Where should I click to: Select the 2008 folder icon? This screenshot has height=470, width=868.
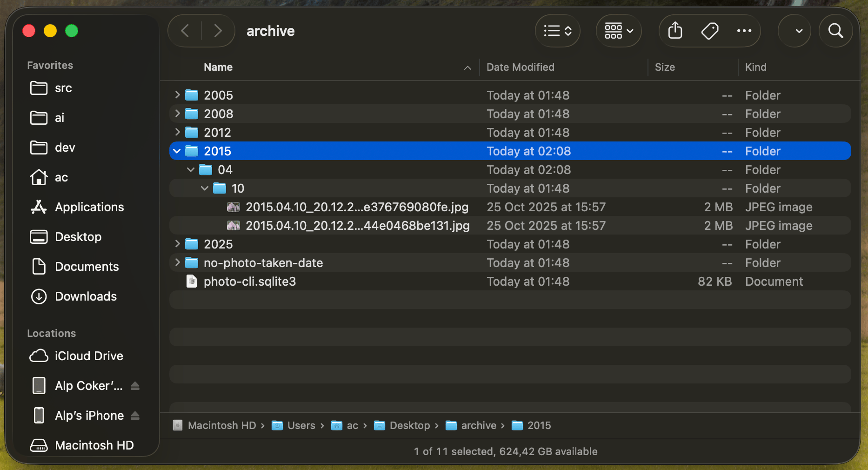point(192,114)
